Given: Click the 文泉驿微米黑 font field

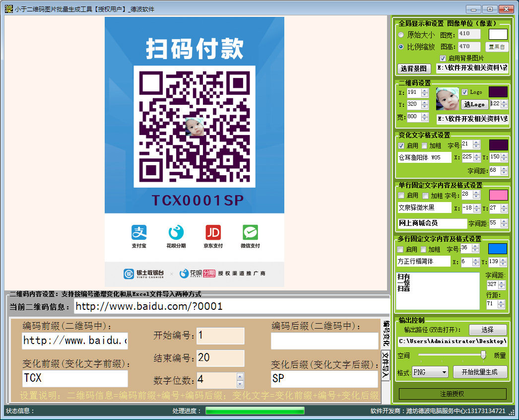Looking at the screenshot, I should (x=424, y=208).
